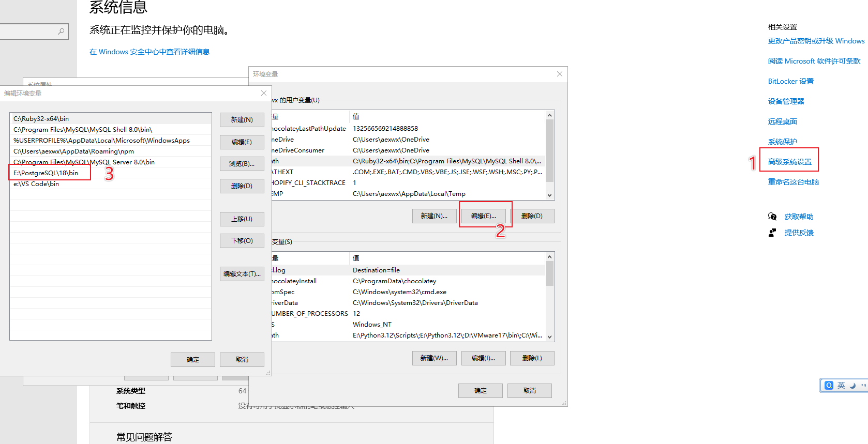
Task: Open Device Manager link
Action: (x=786, y=101)
